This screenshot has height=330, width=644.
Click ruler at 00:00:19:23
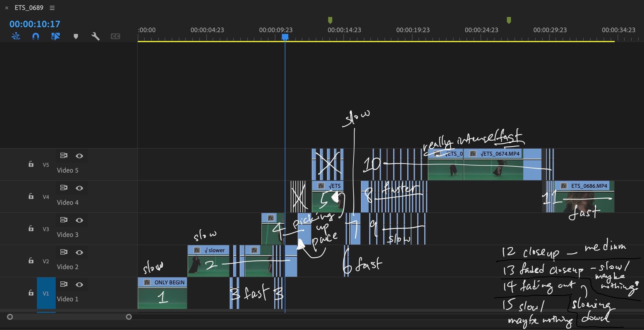pyautogui.click(x=413, y=30)
